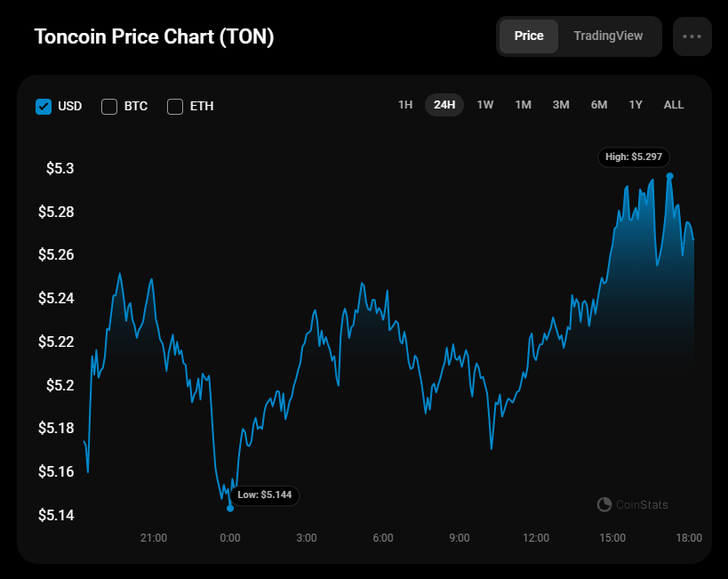Click the Low: $5.144 tooltip label
728x579 pixels.
265,495
